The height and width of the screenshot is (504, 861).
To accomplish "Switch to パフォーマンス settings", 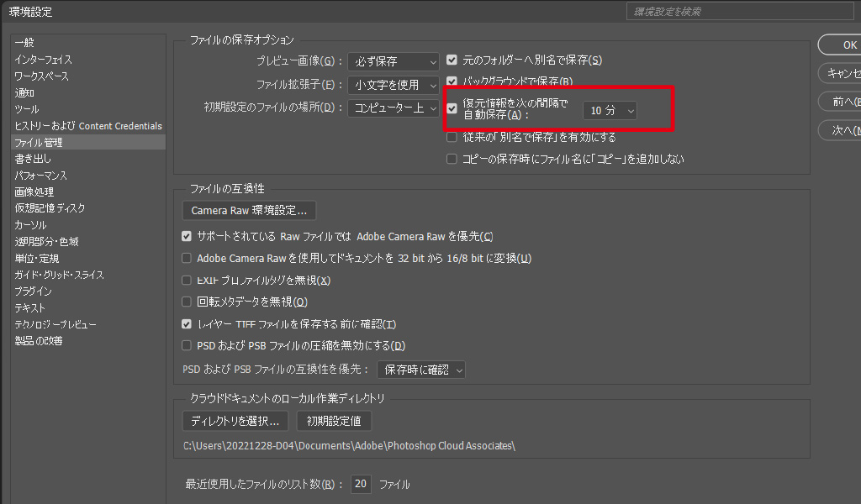I will [40, 176].
